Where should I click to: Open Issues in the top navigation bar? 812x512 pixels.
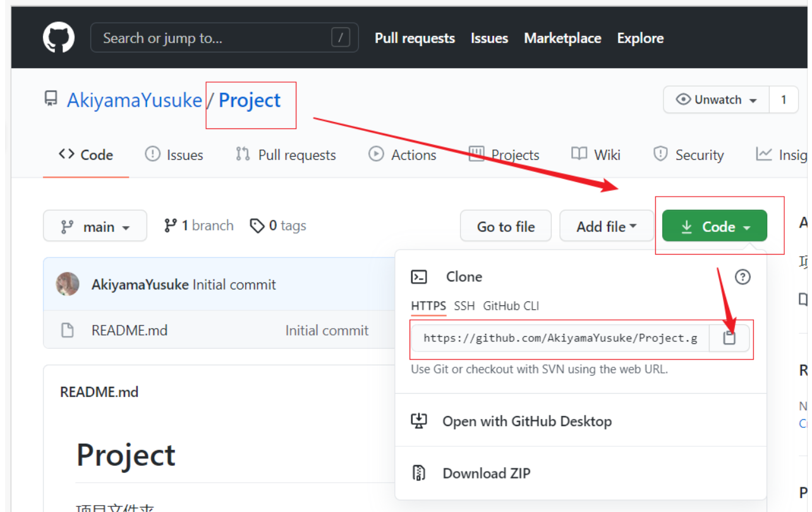[x=489, y=38]
